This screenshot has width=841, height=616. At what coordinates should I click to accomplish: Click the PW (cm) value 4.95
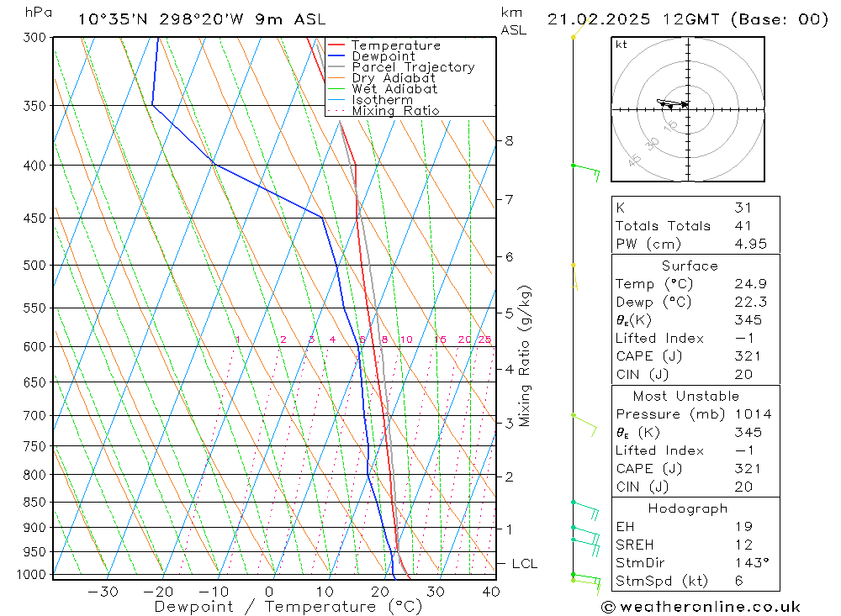click(751, 244)
